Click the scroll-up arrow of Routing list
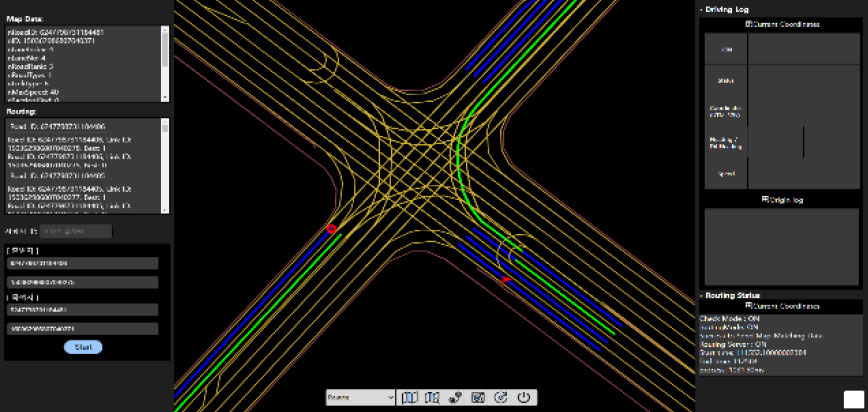 [165, 121]
